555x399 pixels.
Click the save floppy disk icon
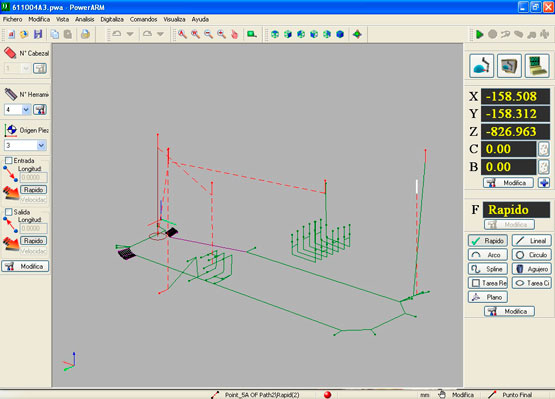pos(38,34)
